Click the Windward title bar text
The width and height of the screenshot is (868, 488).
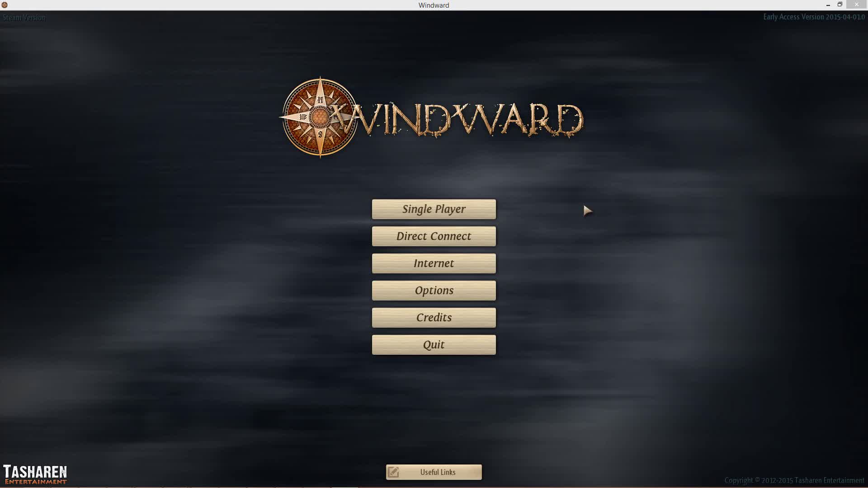pyautogui.click(x=433, y=5)
